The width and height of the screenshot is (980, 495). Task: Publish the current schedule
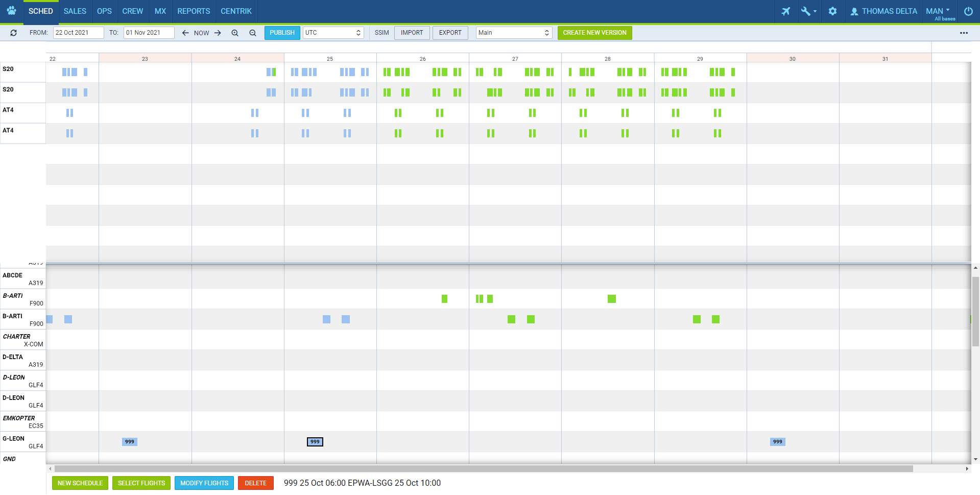[x=282, y=32]
